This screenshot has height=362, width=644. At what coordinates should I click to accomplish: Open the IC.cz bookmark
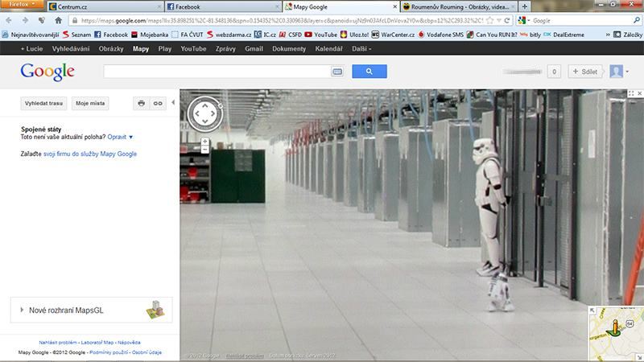pos(265,35)
